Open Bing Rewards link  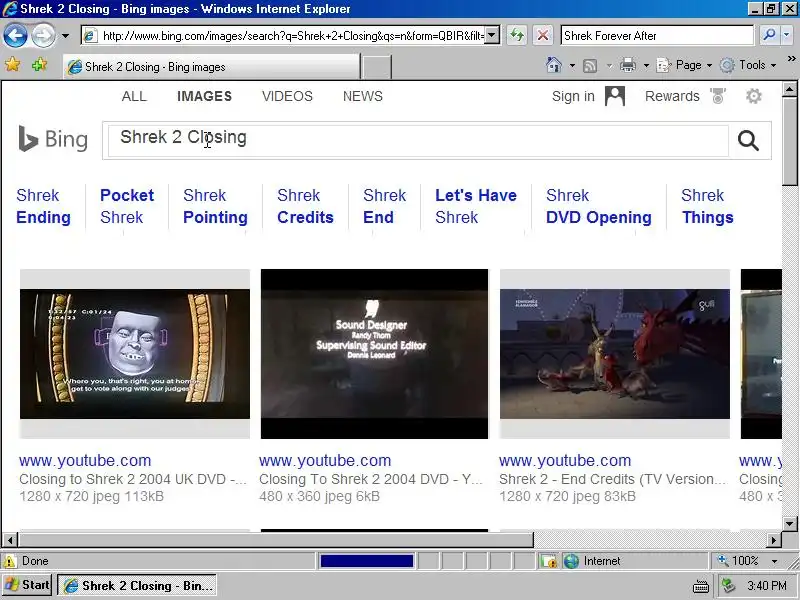click(x=672, y=96)
